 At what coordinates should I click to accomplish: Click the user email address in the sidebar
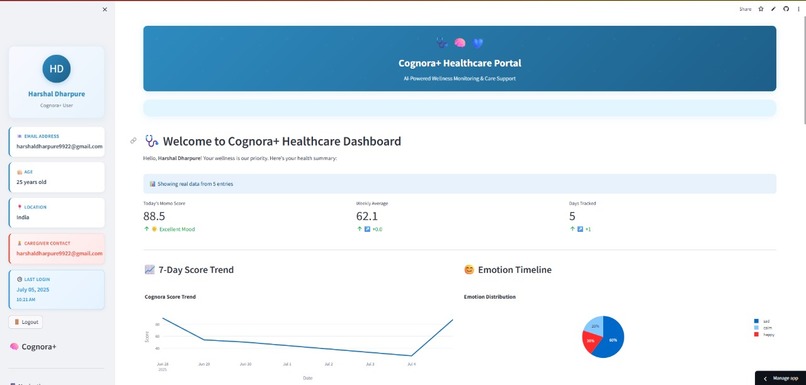pyautogui.click(x=59, y=146)
